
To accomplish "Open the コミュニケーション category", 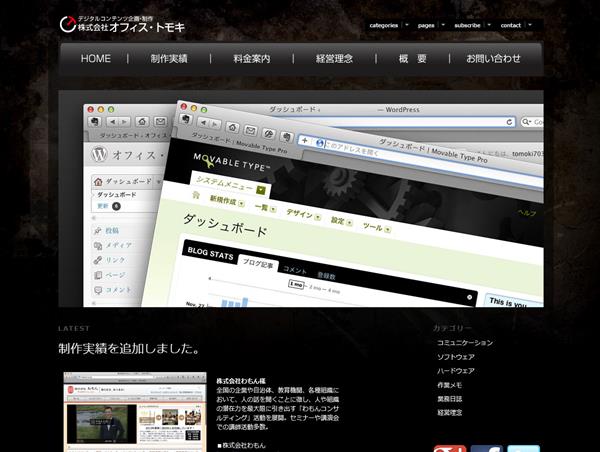I will pos(465,343).
